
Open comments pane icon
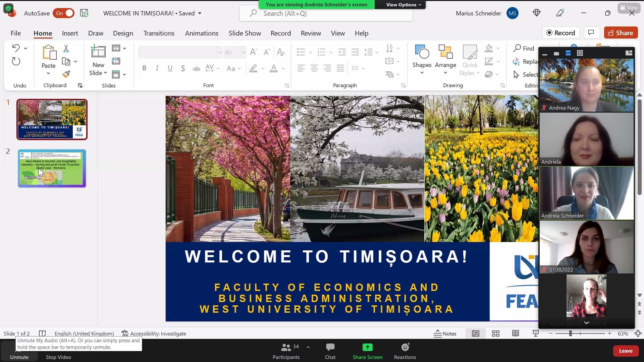[591, 33]
